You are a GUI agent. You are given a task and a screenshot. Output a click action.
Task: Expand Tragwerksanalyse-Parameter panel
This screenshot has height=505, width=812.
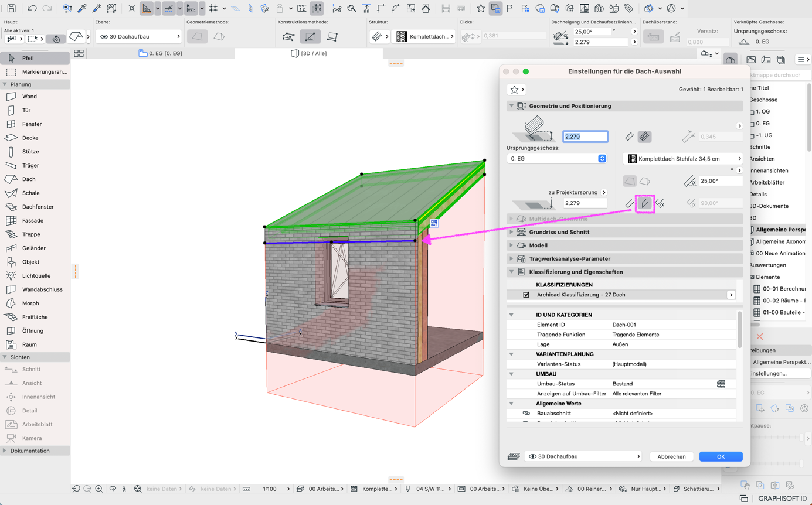(511, 258)
